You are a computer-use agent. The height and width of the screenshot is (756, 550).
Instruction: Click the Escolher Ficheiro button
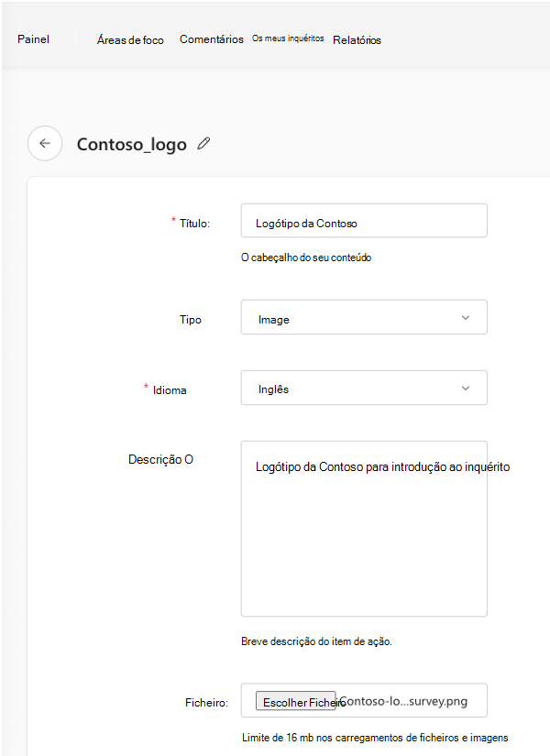[295, 700]
